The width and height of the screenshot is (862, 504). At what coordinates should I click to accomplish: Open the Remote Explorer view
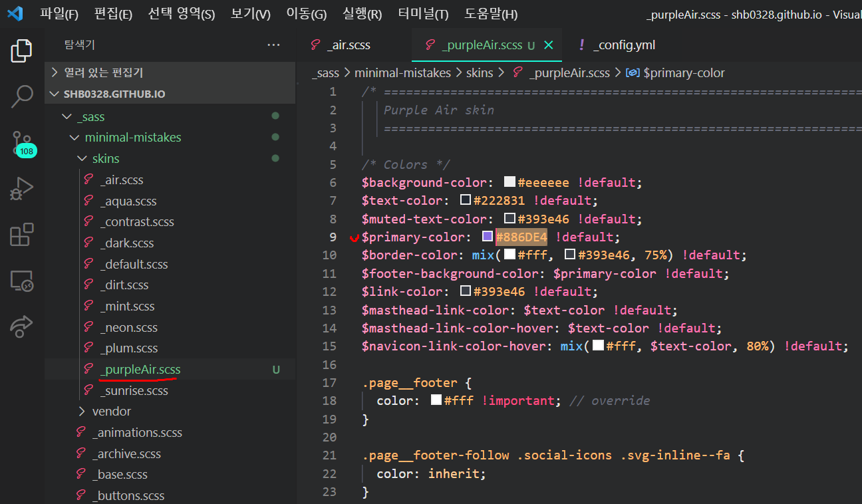[22, 281]
